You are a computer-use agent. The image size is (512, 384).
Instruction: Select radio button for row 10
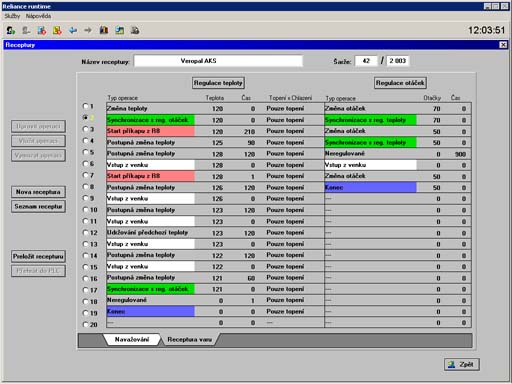click(x=85, y=210)
